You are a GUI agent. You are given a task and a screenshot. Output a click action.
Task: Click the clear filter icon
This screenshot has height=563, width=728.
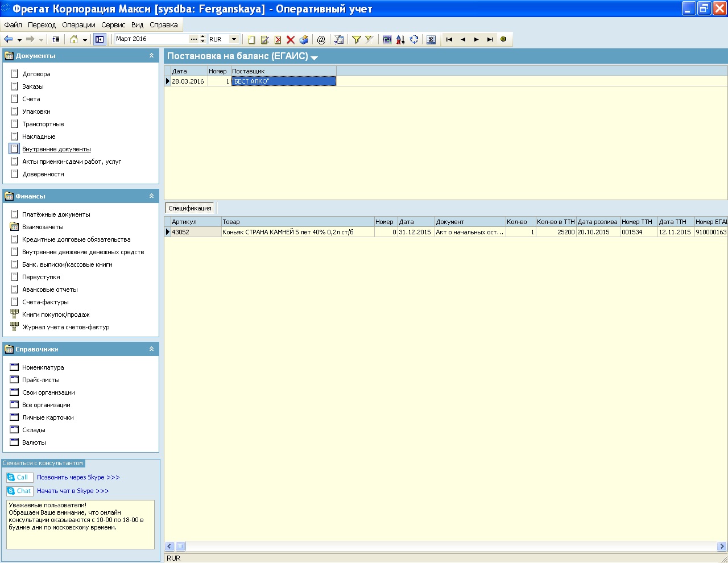(369, 39)
